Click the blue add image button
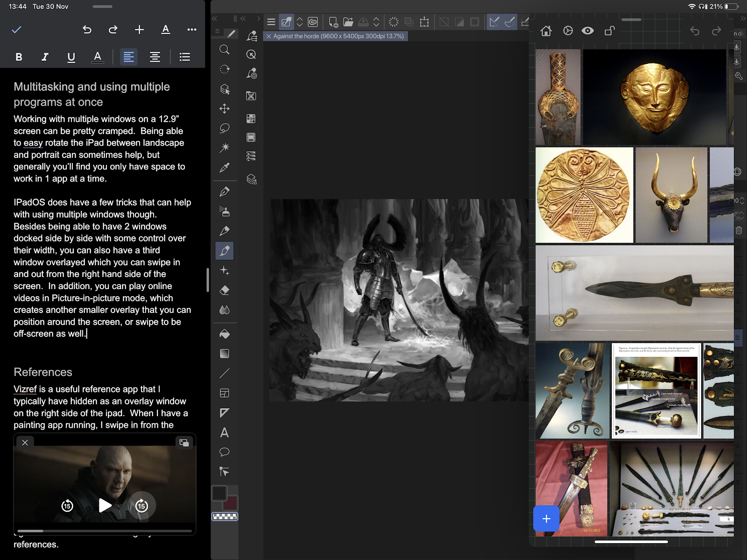The width and height of the screenshot is (747, 560). click(546, 518)
